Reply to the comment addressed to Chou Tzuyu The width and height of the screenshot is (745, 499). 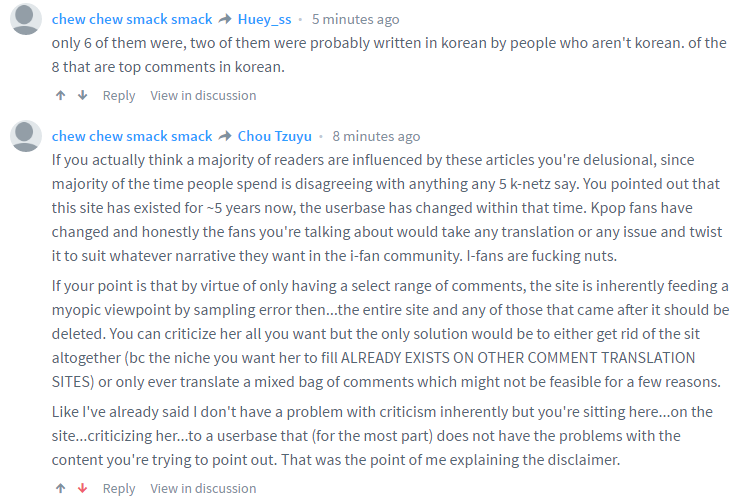tap(119, 489)
